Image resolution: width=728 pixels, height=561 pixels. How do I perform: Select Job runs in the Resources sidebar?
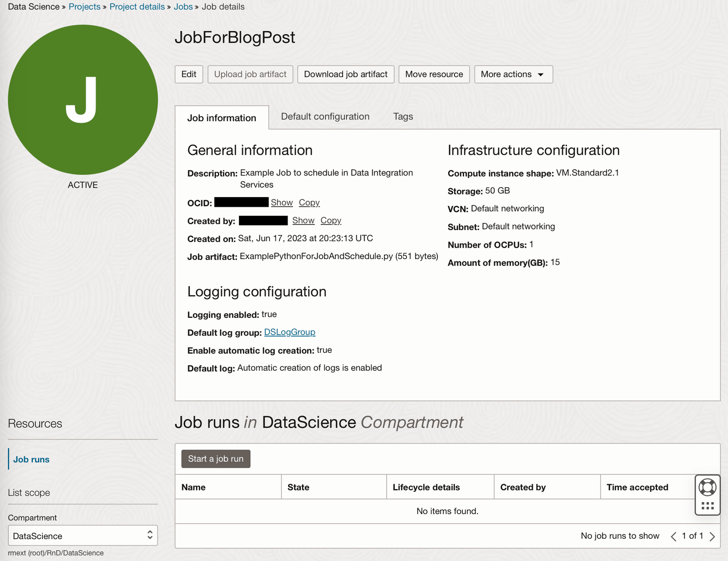click(x=31, y=459)
